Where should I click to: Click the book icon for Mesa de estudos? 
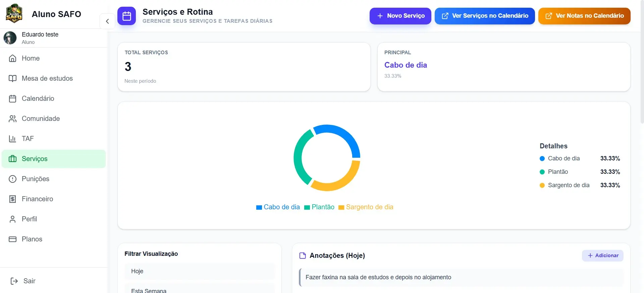coord(12,78)
